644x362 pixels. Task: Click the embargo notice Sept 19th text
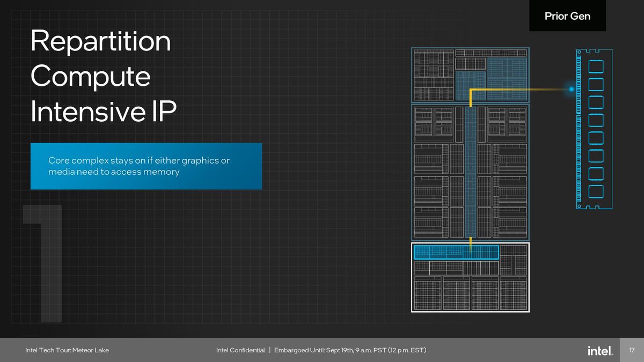coord(350,350)
